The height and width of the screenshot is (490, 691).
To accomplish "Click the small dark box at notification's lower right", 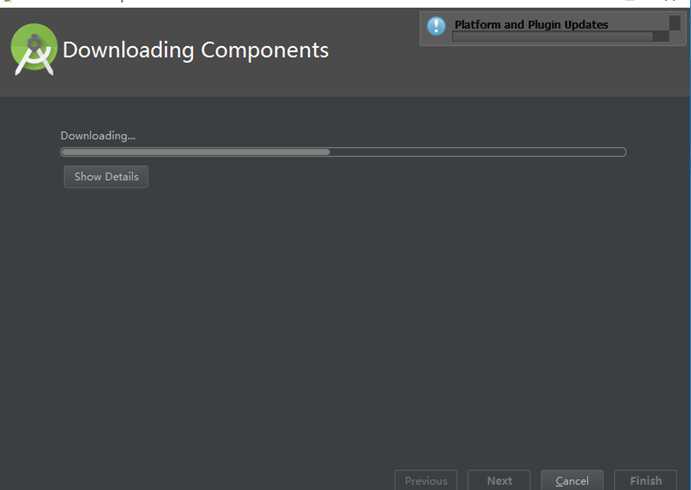I will [660, 37].
